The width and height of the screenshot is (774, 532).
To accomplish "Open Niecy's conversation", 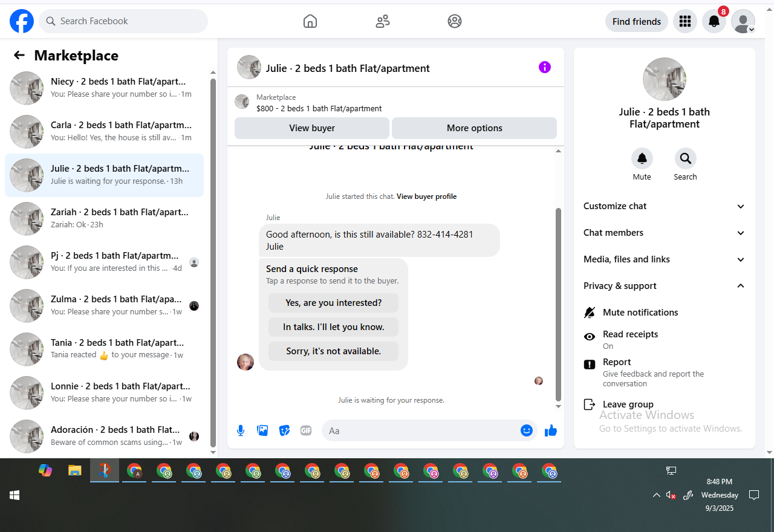I will coord(104,88).
